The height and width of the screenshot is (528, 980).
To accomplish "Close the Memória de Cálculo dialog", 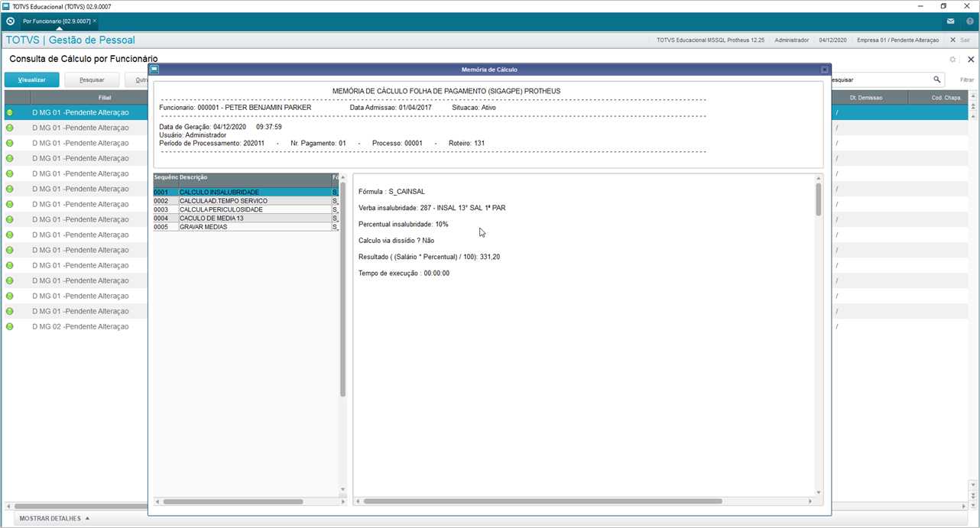I will (824, 70).
